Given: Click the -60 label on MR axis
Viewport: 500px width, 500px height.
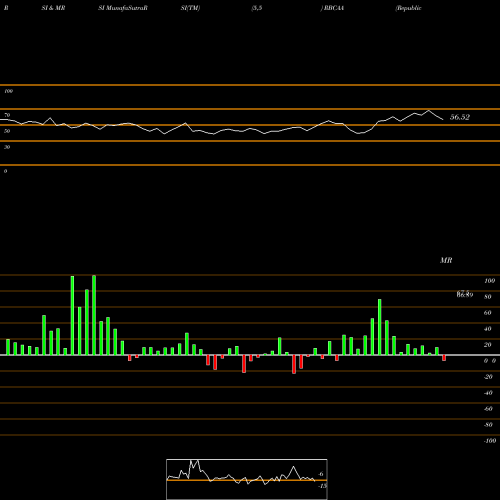Looking at the screenshot, I should click(x=488, y=409).
